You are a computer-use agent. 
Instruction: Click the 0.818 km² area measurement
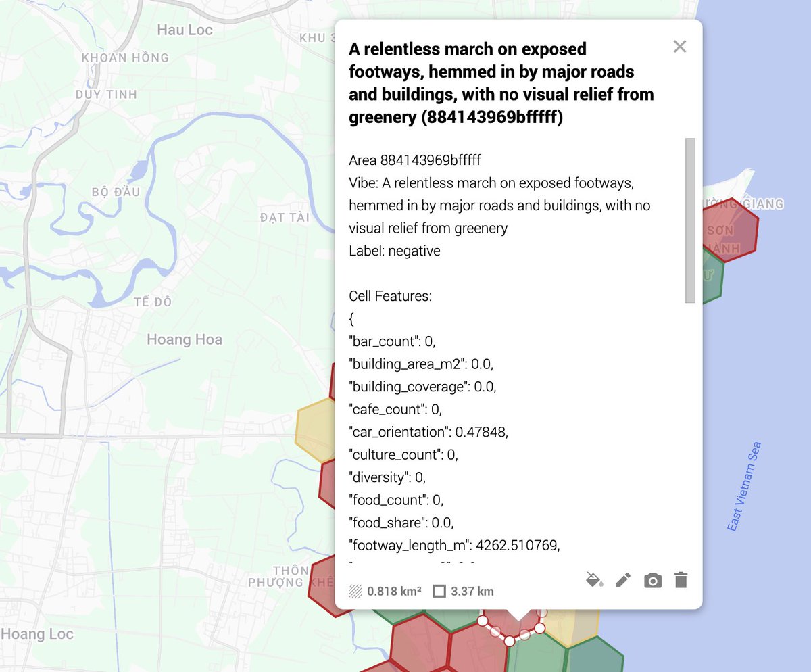pos(395,592)
